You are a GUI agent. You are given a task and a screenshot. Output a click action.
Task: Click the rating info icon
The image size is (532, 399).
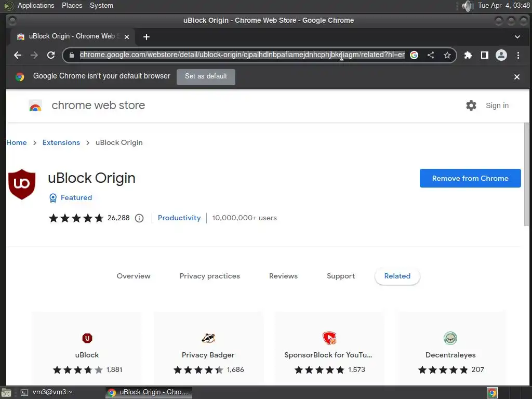pyautogui.click(x=139, y=218)
